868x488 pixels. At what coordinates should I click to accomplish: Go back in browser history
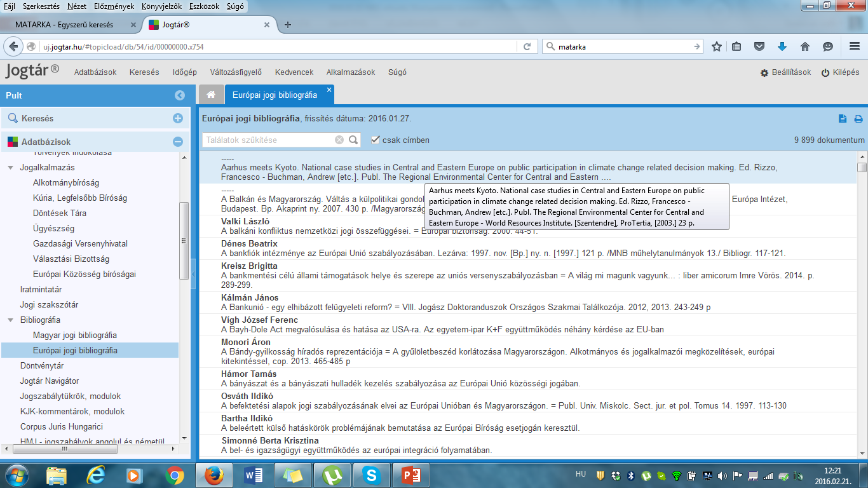point(14,46)
